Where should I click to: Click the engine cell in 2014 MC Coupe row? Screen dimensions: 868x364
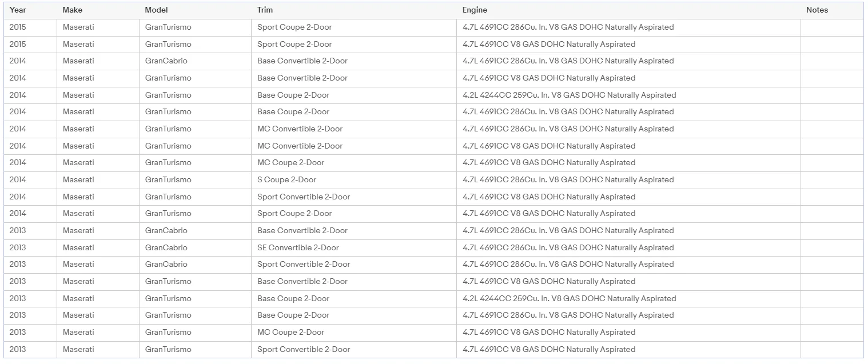[628, 162]
